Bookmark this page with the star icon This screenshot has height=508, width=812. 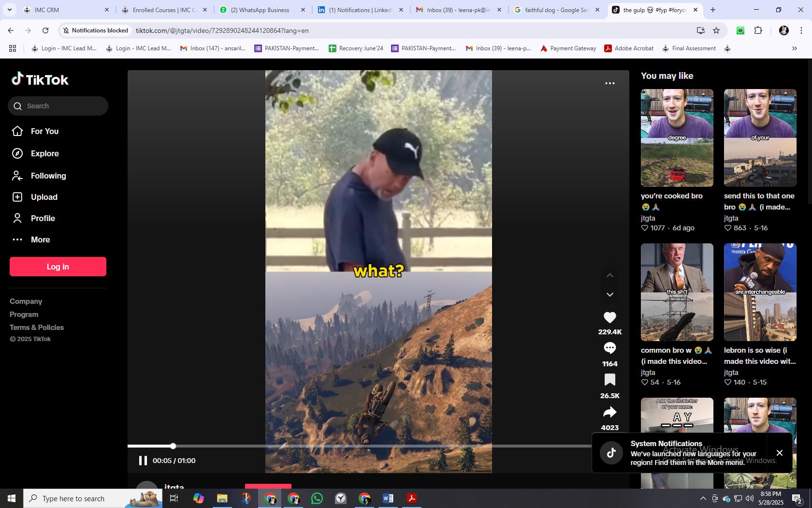[x=716, y=30]
